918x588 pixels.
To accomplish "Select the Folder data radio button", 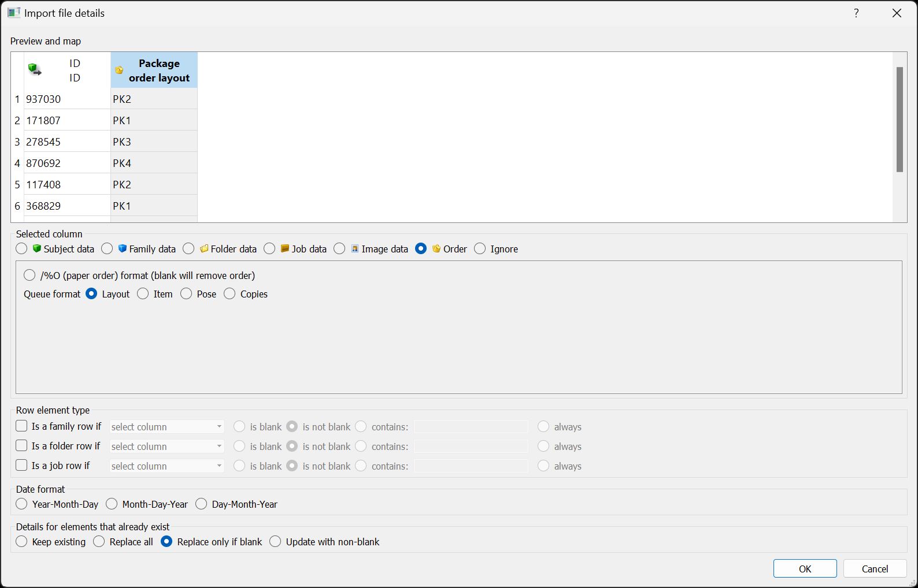I will click(188, 248).
